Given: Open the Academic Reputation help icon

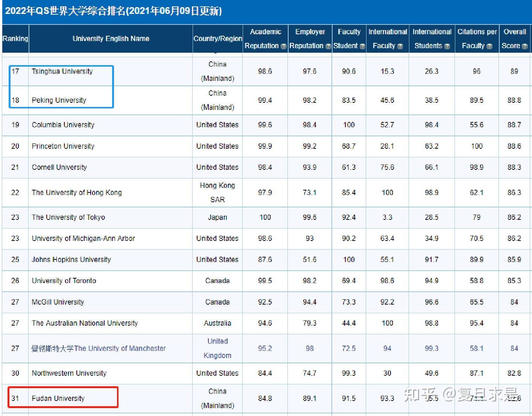Looking at the screenshot, I should coord(283,46).
